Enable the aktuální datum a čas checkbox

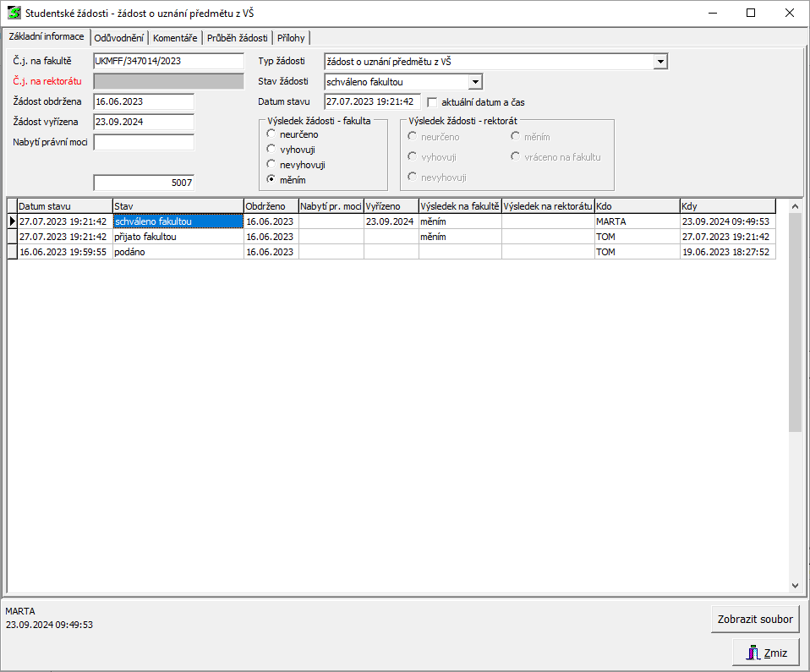[433, 102]
